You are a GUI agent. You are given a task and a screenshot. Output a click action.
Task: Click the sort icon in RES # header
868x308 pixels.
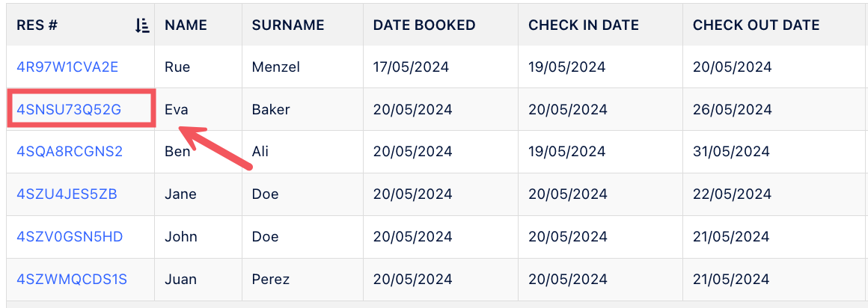(142, 25)
